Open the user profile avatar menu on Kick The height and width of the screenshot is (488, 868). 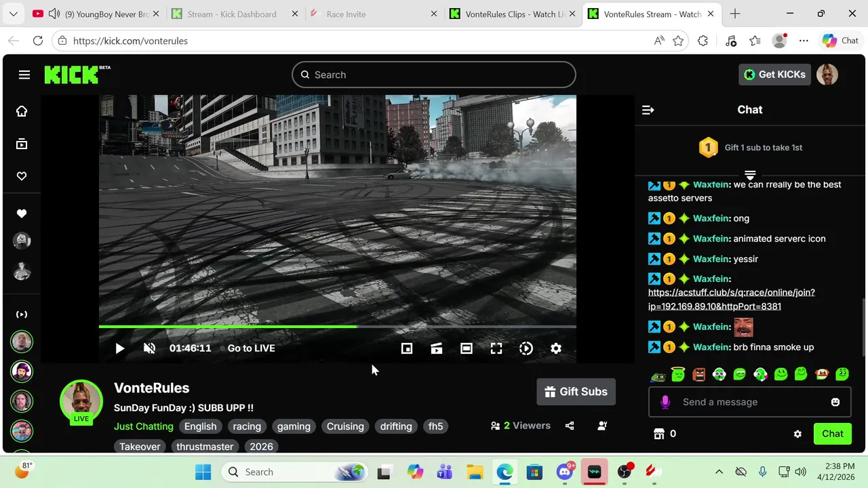coord(827,75)
